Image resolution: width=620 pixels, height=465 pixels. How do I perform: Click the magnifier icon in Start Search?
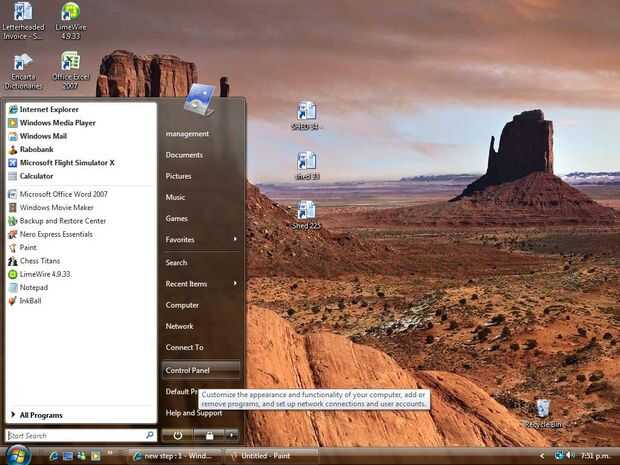pyautogui.click(x=150, y=435)
